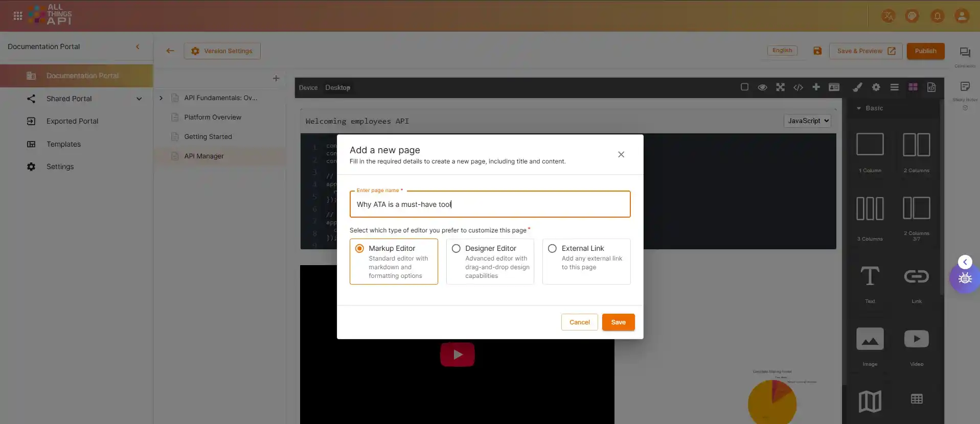Screen dimensions: 980x424
Task: Open Templates in the sidebar
Action: (x=63, y=144)
